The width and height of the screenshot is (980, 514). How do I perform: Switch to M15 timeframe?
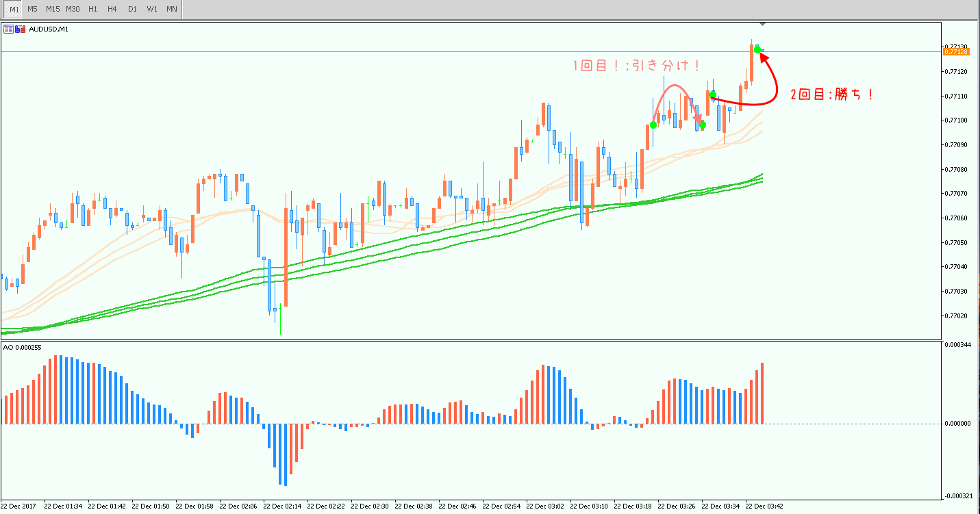pos(52,9)
